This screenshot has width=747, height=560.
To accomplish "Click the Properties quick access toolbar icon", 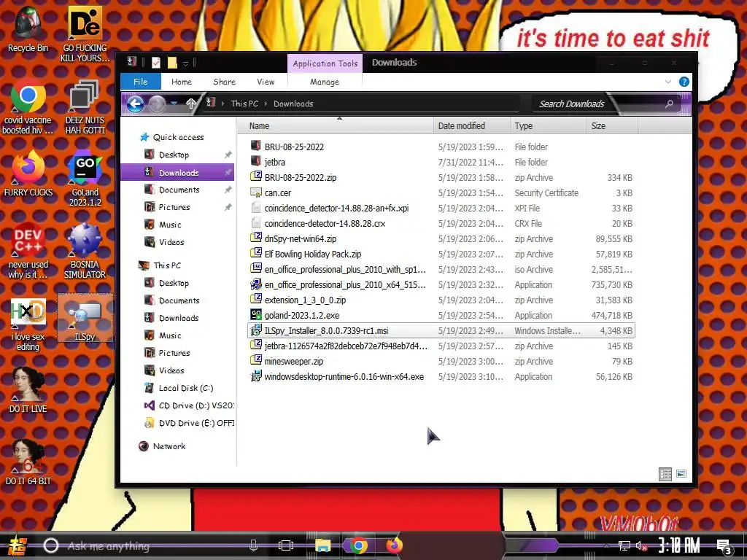I will coord(156,63).
